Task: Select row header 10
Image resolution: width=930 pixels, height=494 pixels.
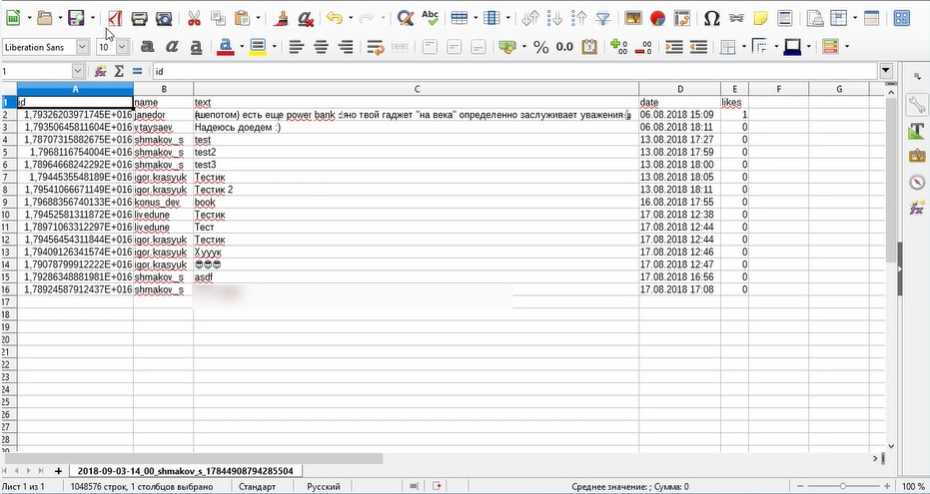Action: (x=8, y=215)
